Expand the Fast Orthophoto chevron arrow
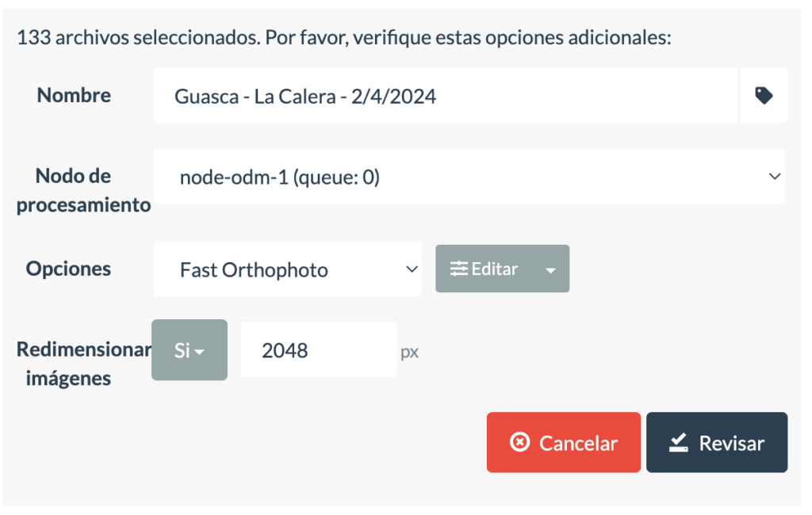 coord(412,269)
